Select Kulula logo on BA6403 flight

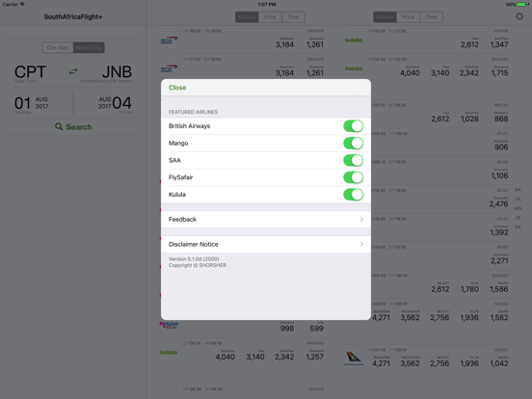tap(354, 68)
